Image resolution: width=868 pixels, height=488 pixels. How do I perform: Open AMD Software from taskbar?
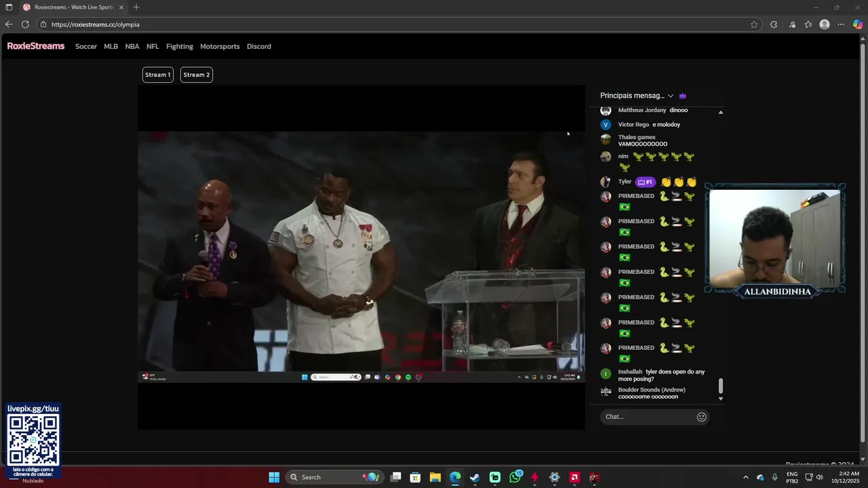pos(574,477)
